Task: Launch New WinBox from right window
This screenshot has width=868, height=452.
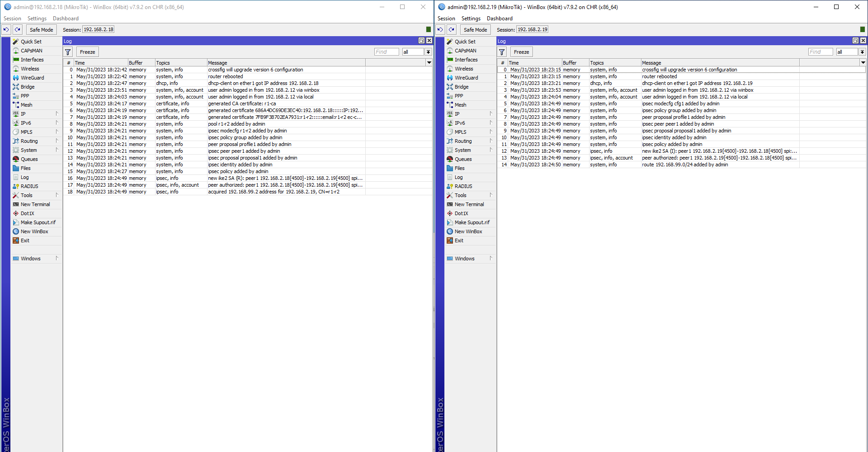Action: click(x=468, y=231)
